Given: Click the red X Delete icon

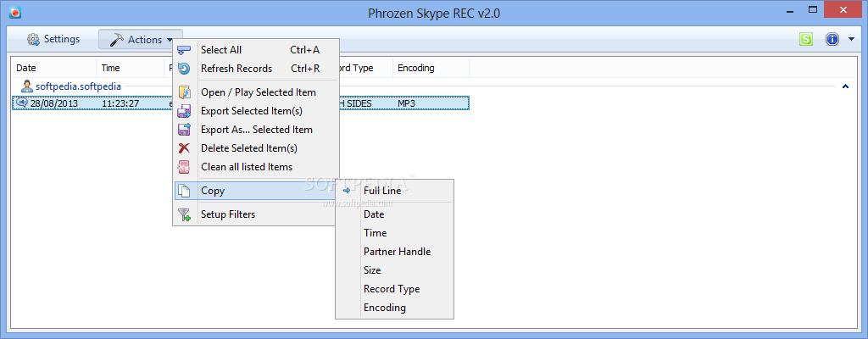Looking at the screenshot, I should click(184, 148).
